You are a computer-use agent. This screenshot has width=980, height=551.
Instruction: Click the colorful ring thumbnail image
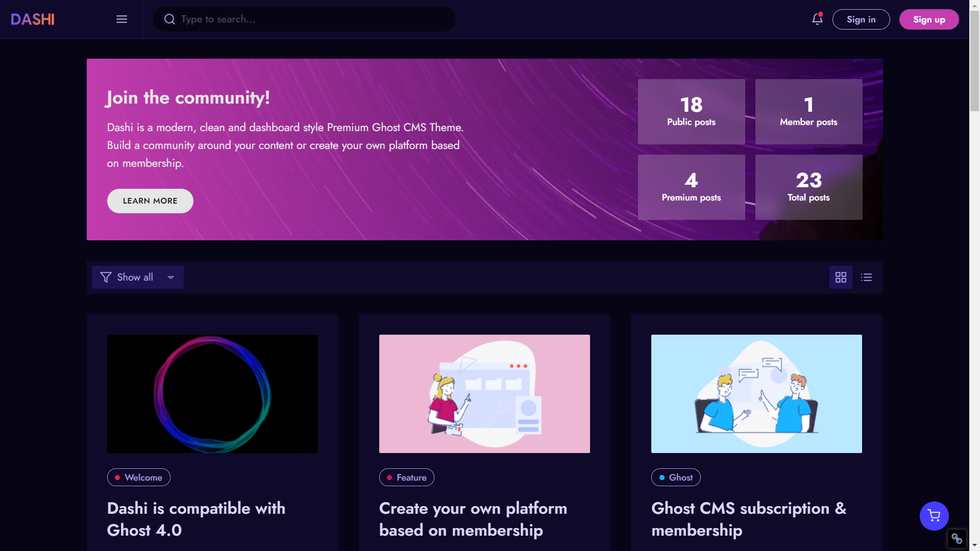[x=212, y=394]
